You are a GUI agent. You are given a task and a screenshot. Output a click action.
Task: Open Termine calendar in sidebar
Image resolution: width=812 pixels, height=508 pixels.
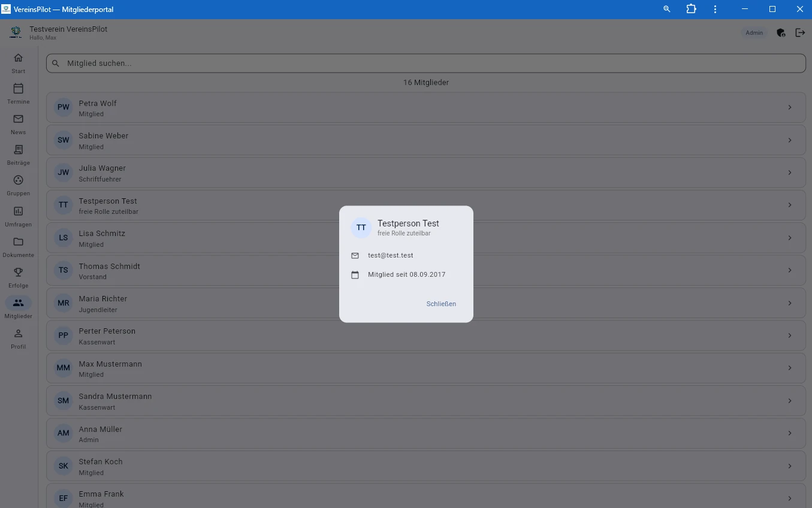18,93
